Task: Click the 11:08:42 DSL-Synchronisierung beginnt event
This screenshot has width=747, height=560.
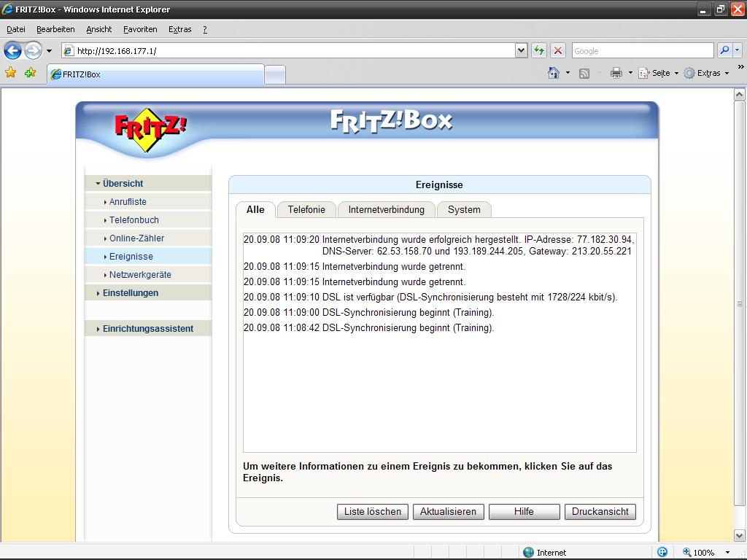Action: pyautogui.click(x=368, y=327)
